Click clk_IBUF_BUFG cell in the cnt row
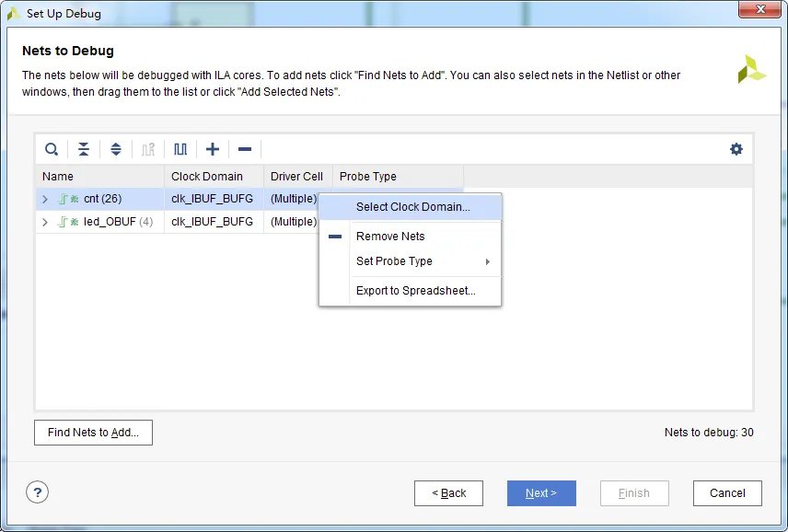Image resolution: width=788 pixels, height=532 pixels. click(x=212, y=199)
